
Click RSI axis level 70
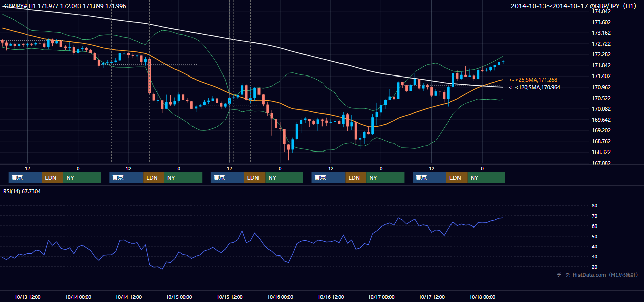click(594, 216)
